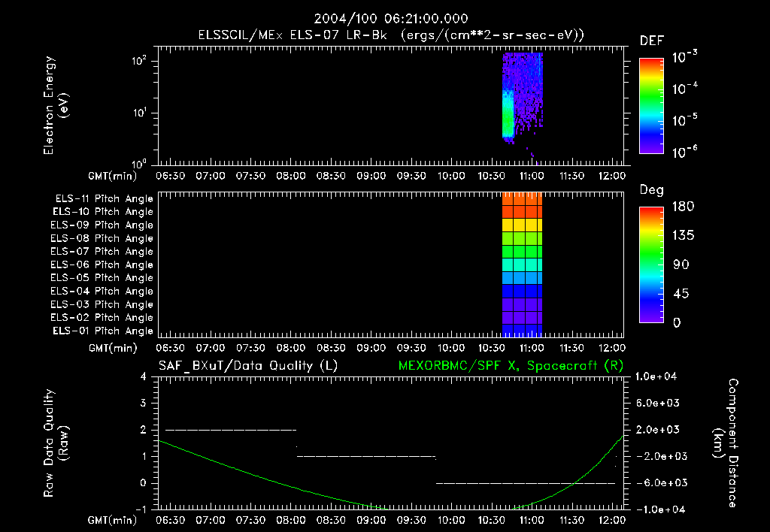Click '06:30' on the electron energy panel time axis
770x532 pixels.
pyautogui.click(x=171, y=176)
